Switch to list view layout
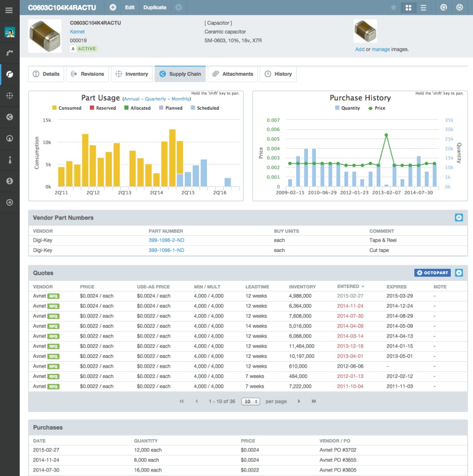 click(x=423, y=7)
